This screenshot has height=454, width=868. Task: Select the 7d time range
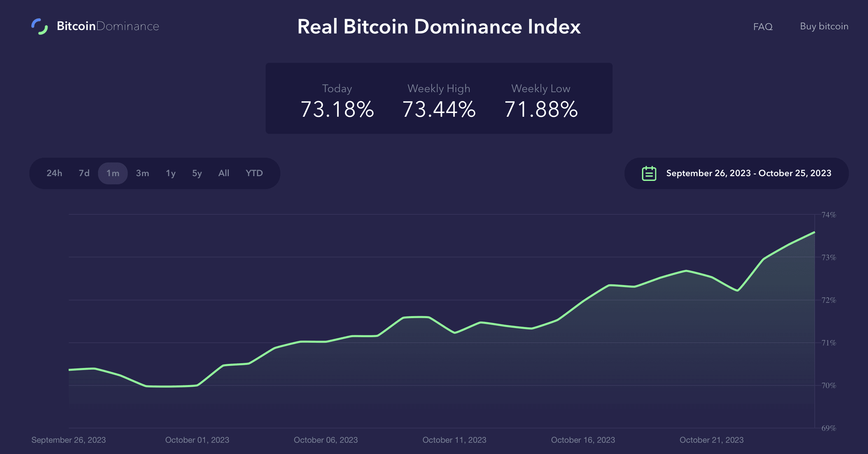[x=83, y=173]
